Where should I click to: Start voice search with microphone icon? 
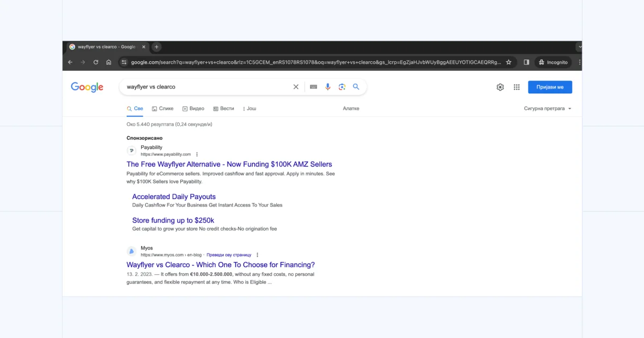(x=328, y=87)
